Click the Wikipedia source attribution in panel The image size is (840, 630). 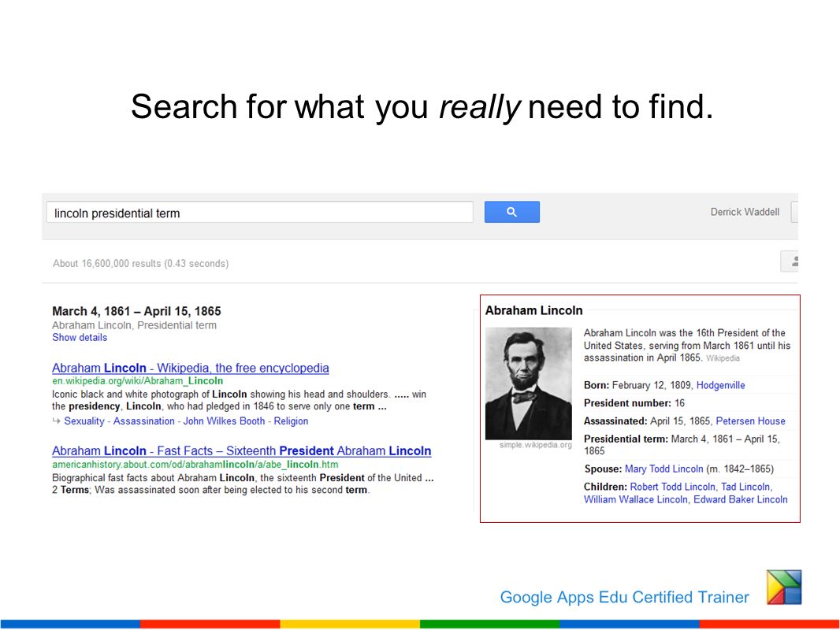pos(723,358)
